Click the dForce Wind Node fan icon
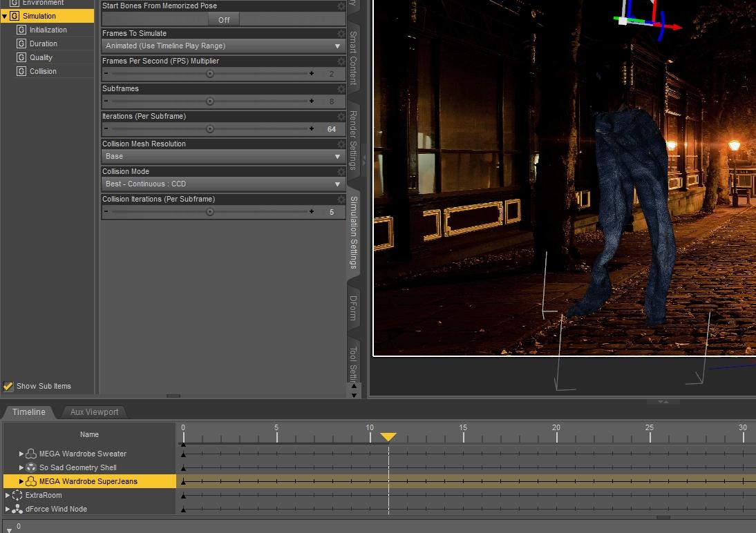This screenshot has width=756, height=533. point(17,509)
